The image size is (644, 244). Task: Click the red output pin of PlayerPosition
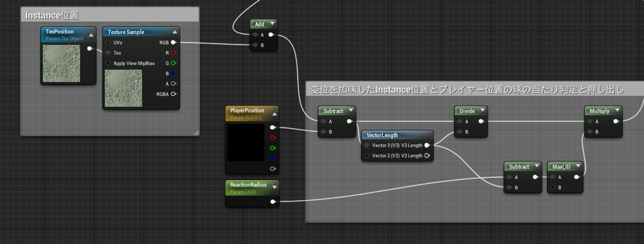273,138
